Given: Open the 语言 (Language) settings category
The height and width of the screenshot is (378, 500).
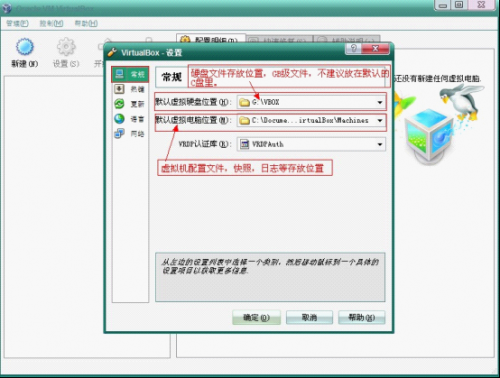Looking at the screenshot, I should (130, 119).
